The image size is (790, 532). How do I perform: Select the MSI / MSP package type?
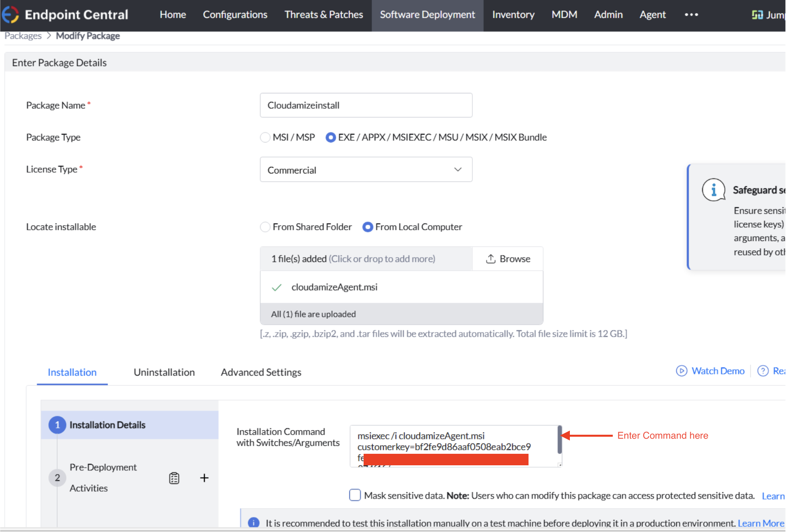(x=265, y=137)
